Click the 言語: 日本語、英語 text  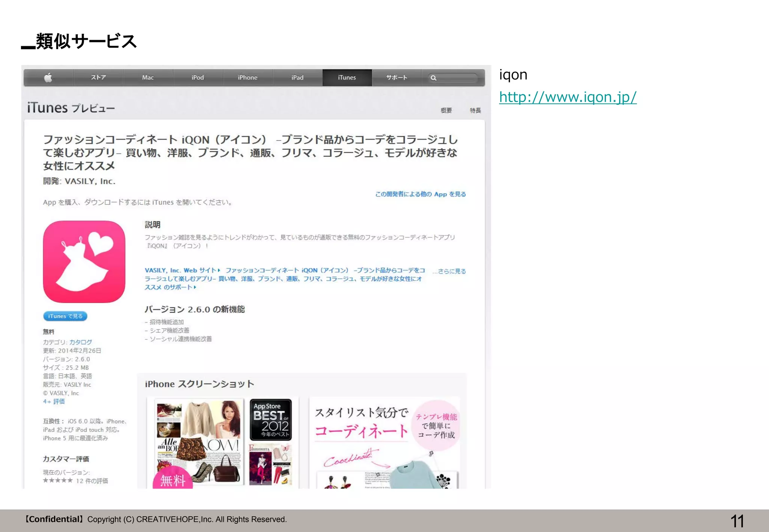tap(67, 376)
